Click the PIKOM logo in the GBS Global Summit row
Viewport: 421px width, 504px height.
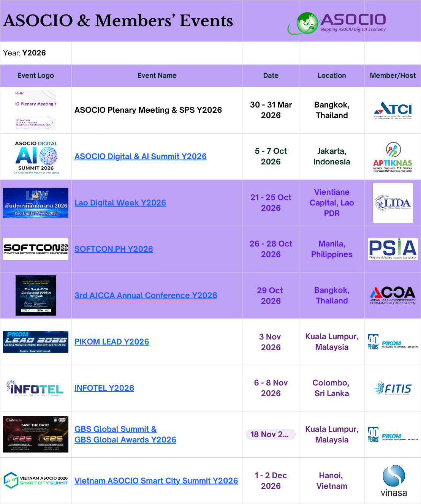[x=393, y=434]
